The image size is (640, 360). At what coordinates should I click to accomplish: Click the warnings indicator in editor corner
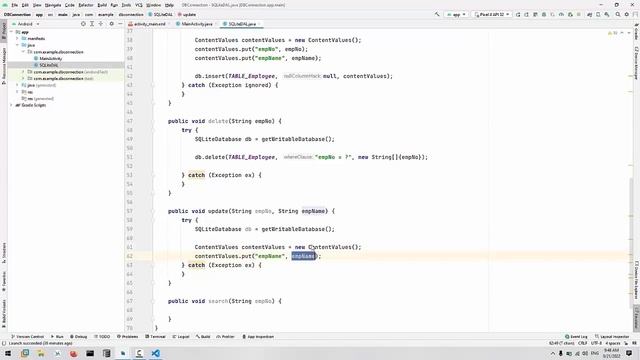tap(613, 33)
